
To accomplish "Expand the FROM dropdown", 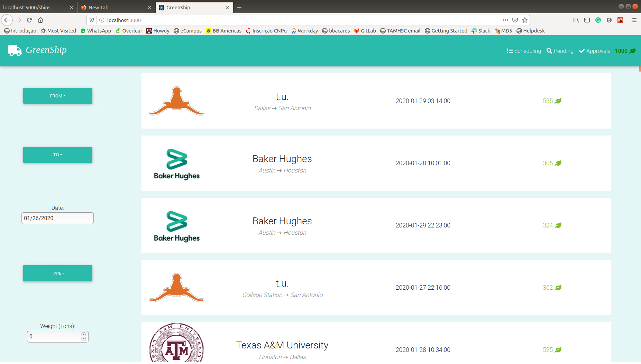I will (58, 96).
